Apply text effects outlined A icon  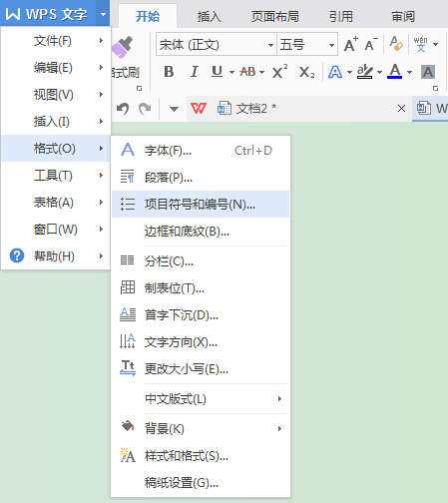335,72
